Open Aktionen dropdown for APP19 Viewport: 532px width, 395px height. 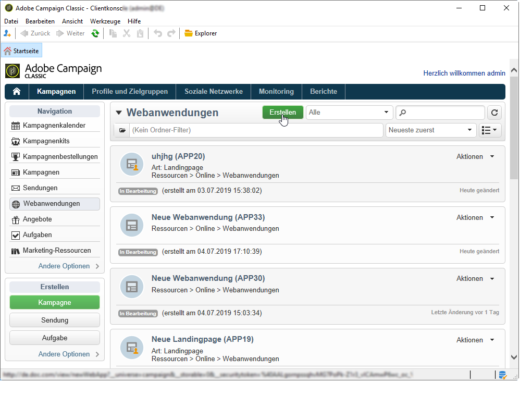pyautogui.click(x=475, y=340)
